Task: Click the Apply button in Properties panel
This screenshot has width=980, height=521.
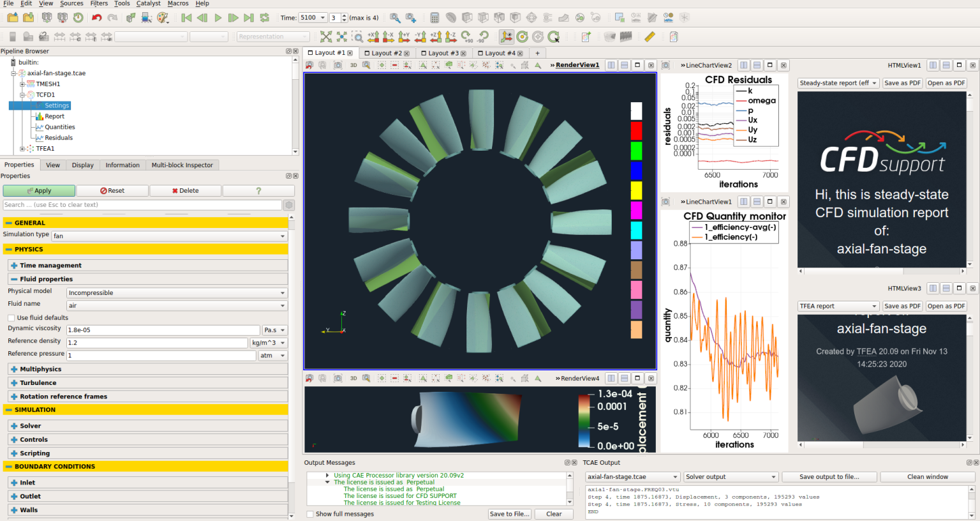Action: pos(39,190)
